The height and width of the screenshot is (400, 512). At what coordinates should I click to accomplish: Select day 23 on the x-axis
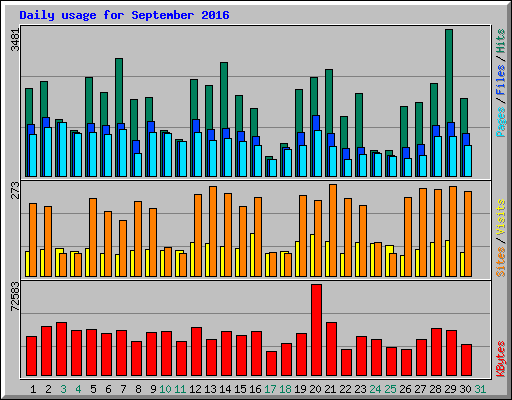tap(360, 389)
